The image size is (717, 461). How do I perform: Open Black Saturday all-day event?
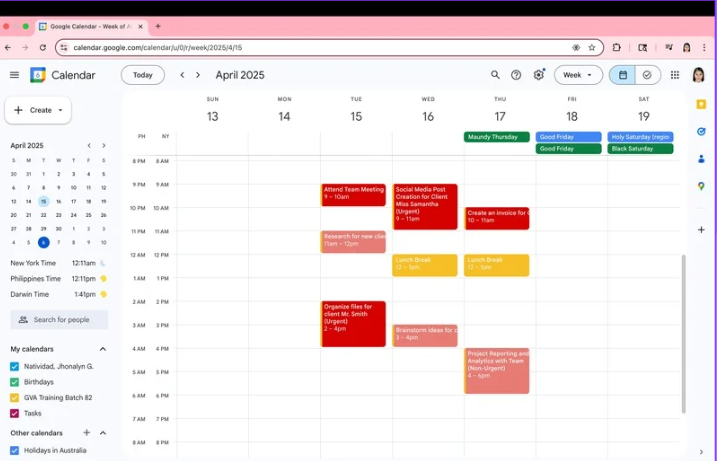(640, 149)
